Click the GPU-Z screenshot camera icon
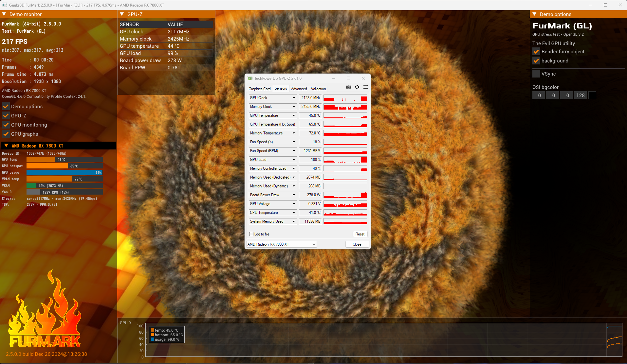 click(x=349, y=87)
